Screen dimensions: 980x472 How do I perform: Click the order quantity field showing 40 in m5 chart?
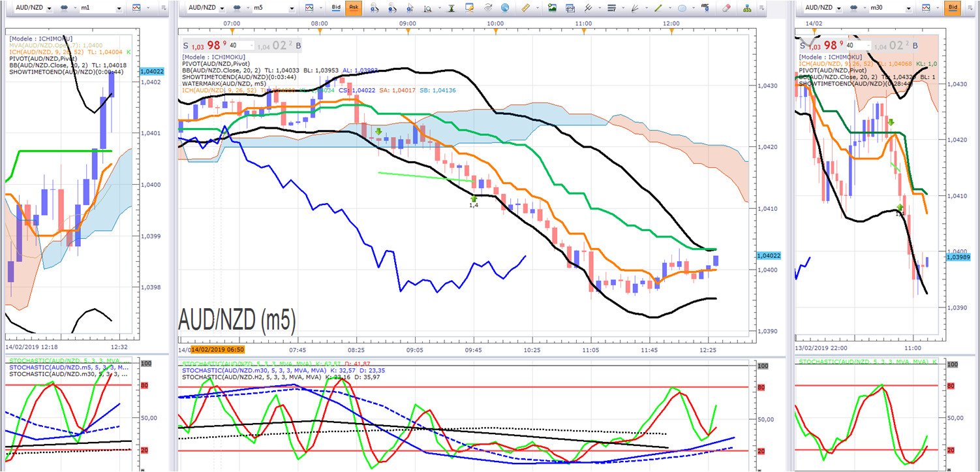click(241, 45)
